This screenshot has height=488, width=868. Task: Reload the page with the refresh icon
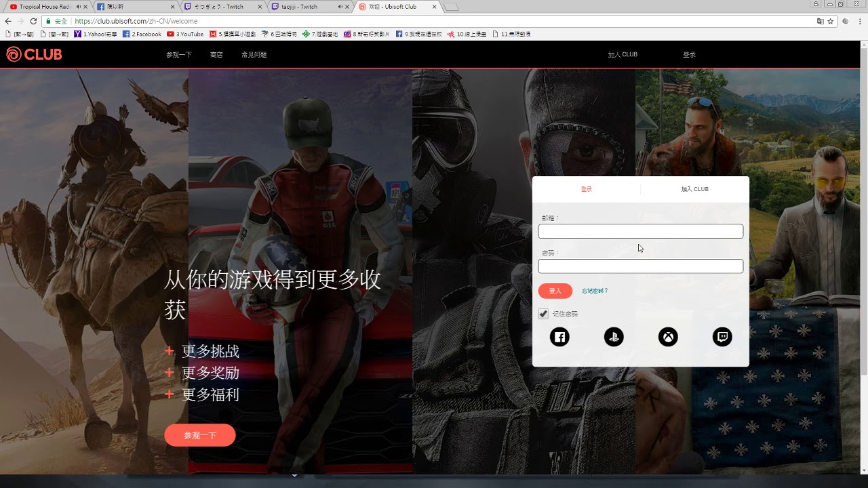coord(33,21)
